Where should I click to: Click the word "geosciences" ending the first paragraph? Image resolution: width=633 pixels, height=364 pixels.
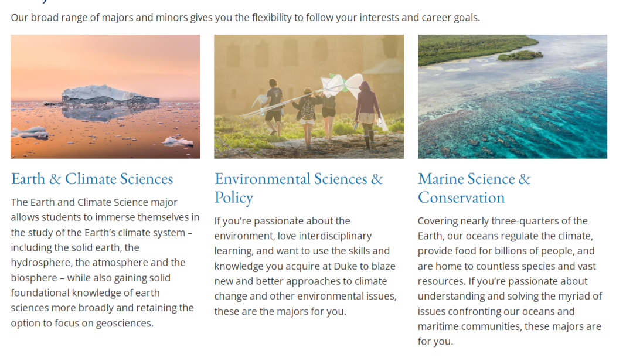point(125,323)
